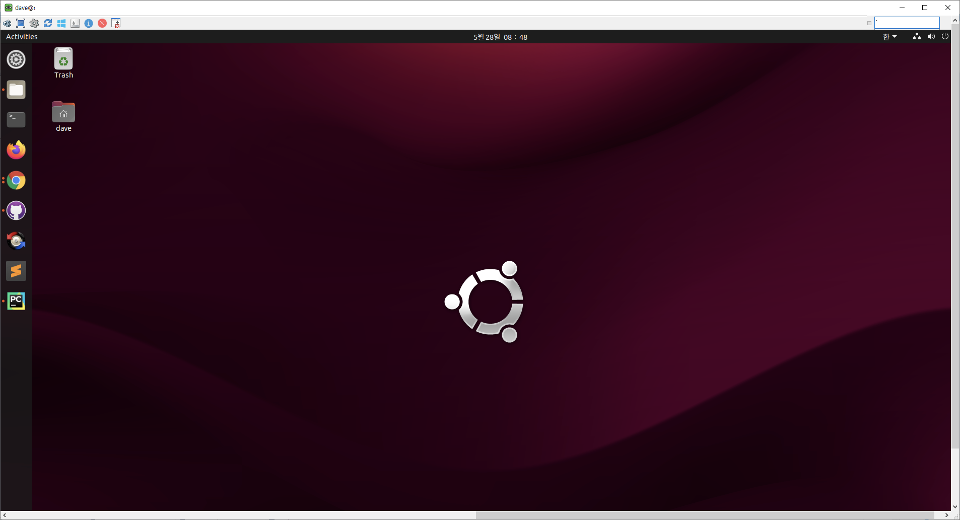This screenshot has height=520, width=960.
Task: Click the vertical scrollbar down arrow
Action: tap(955, 507)
